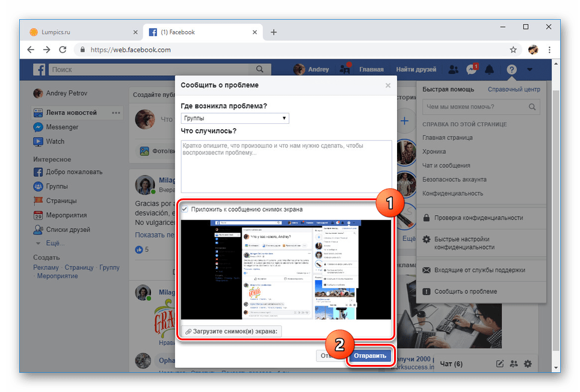Click the help question mark icon

click(511, 70)
